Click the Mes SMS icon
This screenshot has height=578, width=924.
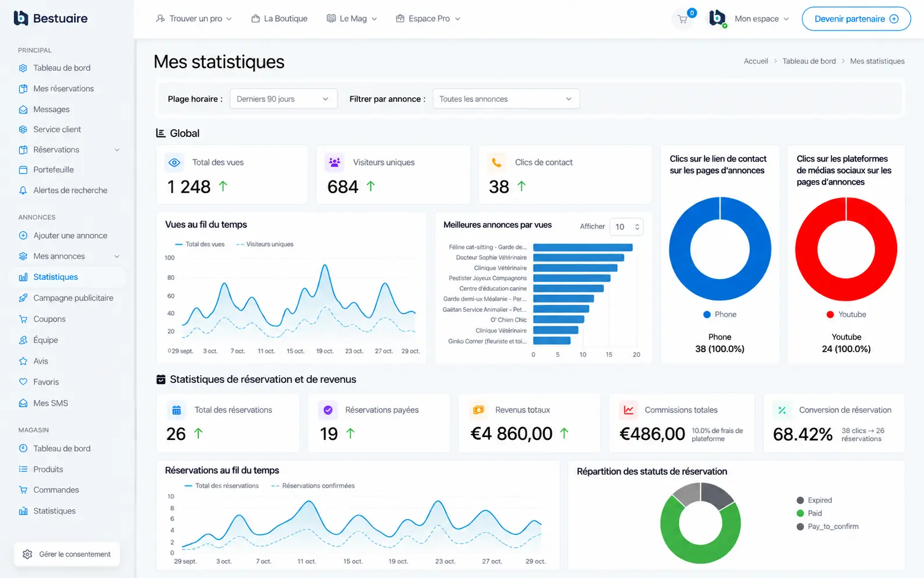point(23,403)
